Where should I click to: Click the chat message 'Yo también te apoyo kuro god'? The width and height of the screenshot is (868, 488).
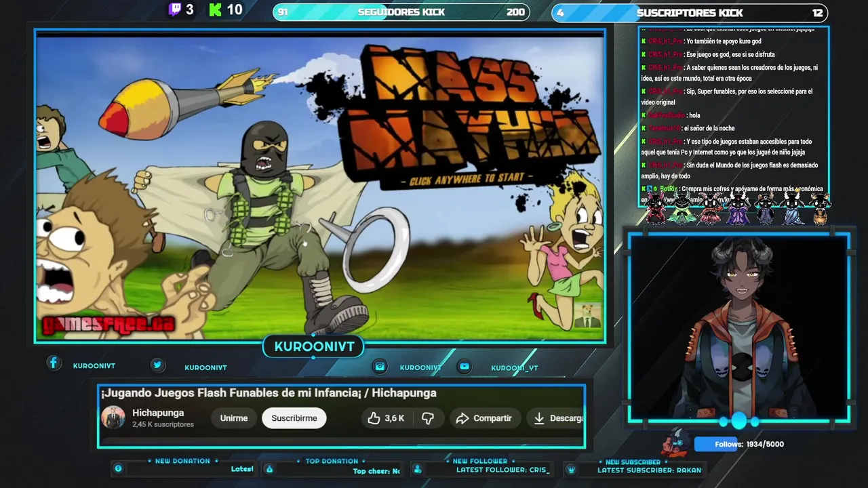click(x=724, y=41)
